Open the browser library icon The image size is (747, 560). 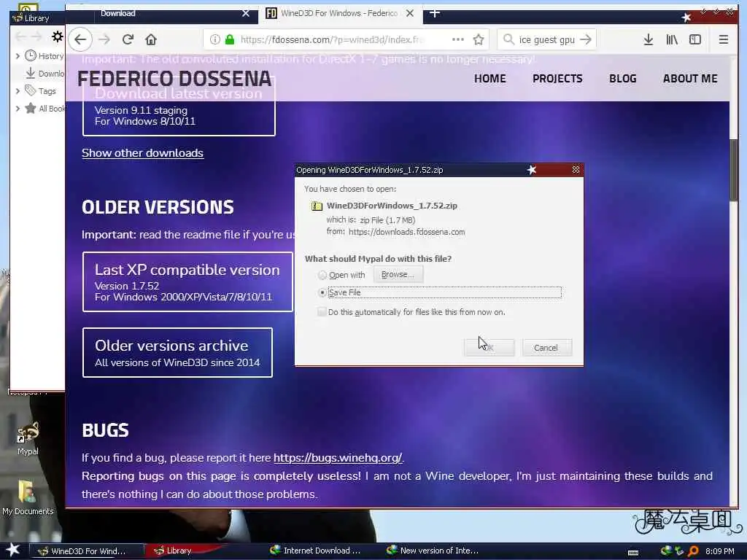(x=672, y=39)
